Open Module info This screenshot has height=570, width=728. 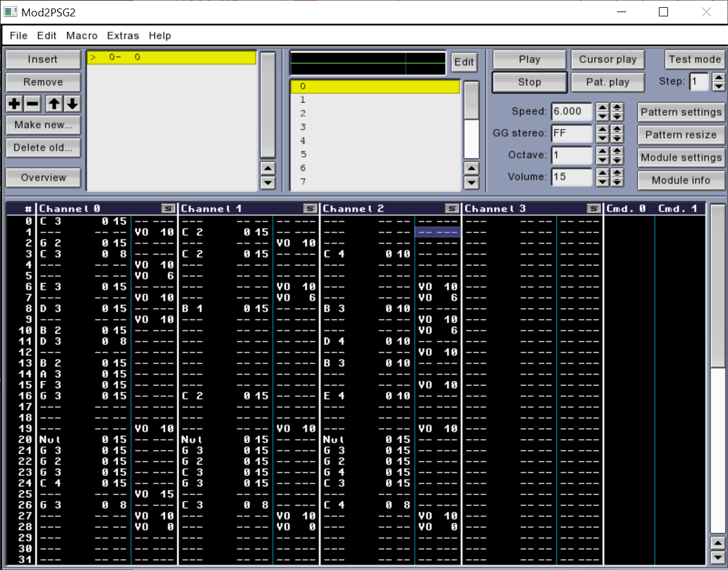[681, 180]
